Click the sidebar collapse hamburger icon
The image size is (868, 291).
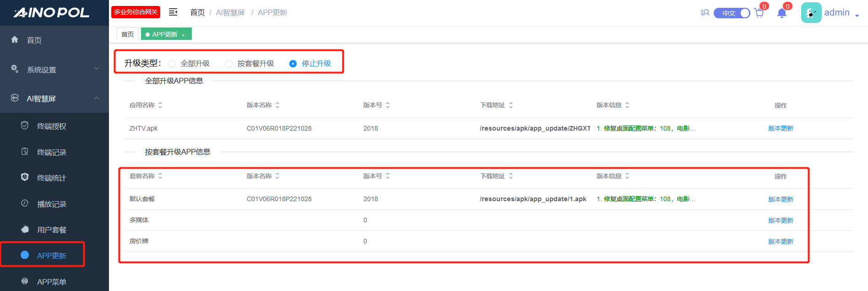(173, 12)
